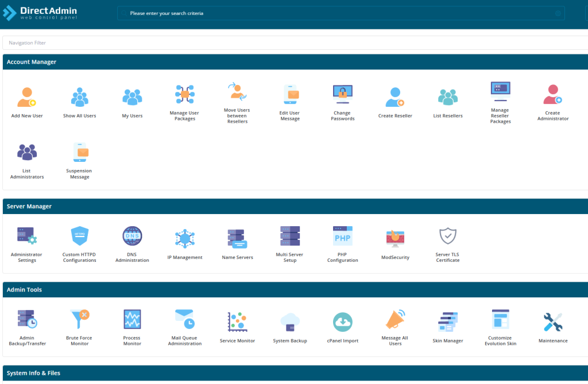Viewport: 588px width, 384px height.
Task: Select the Custom HTTPD Configurations icon
Action: pyautogui.click(x=80, y=236)
